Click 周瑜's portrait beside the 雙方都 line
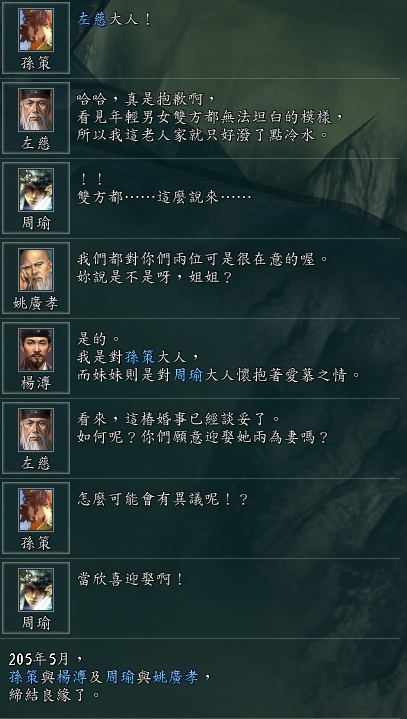Screen dimensions: 407x719 click(x=36, y=190)
